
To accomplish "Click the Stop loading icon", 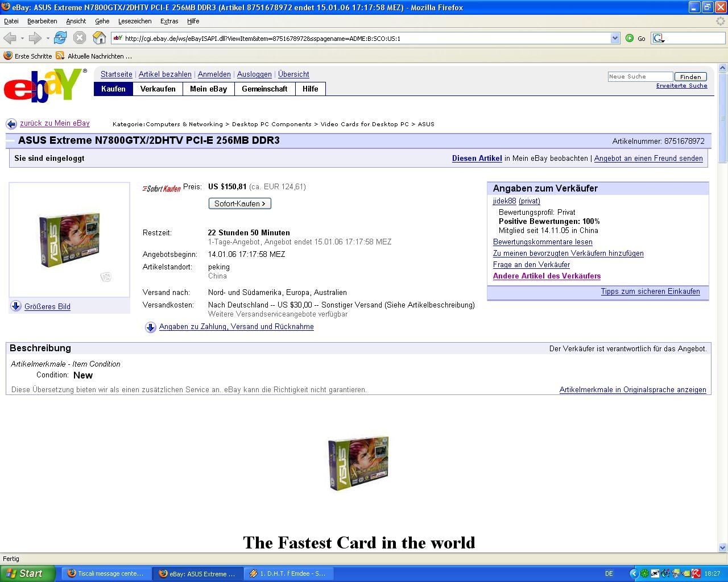I will (x=80, y=38).
